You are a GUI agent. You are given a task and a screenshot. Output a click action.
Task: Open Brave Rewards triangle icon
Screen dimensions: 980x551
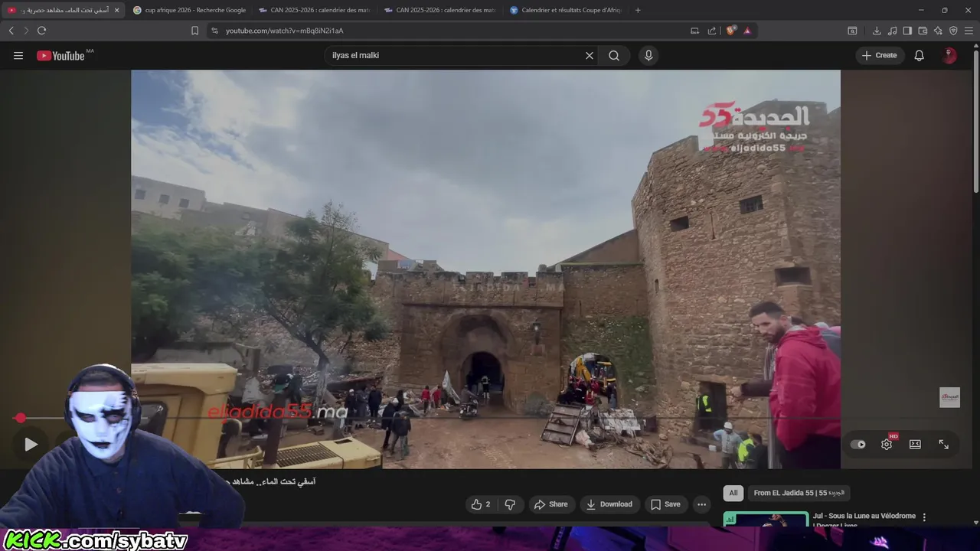(747, 31)
